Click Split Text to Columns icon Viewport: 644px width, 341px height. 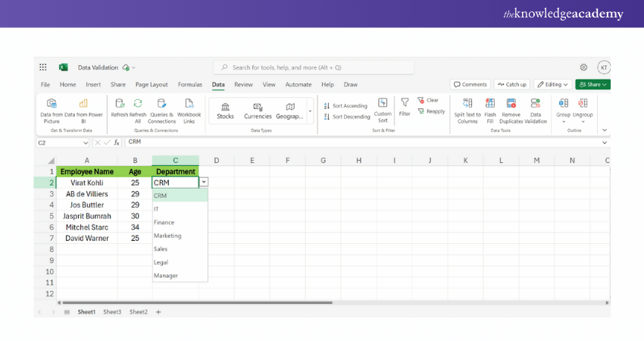[x=467, y=104]
